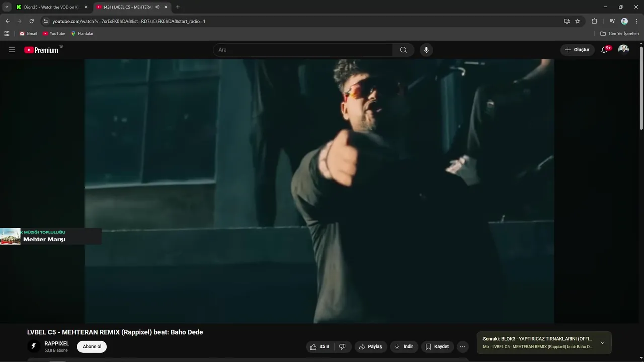
Task: Open the tab search dropdown arrow
Action: point(7,7)
